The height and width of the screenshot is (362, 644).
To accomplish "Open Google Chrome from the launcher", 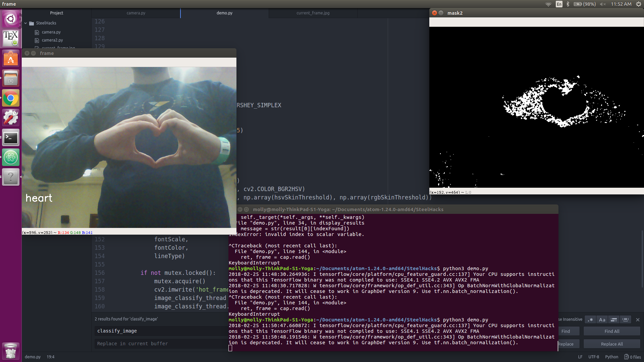I will click(11, 98).
